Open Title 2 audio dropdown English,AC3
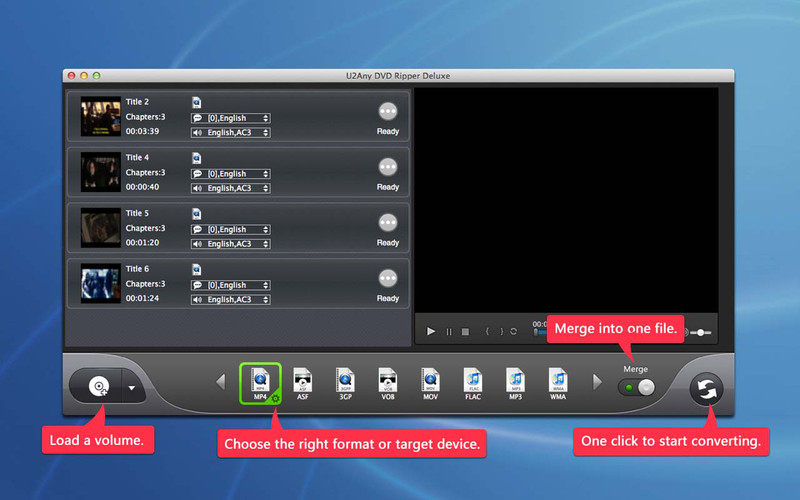Screen dimensions: 800x500 [231, 133]
